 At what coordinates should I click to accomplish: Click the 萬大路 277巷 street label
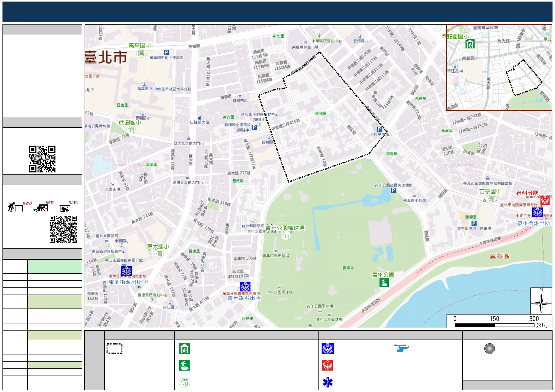[239, 173]
